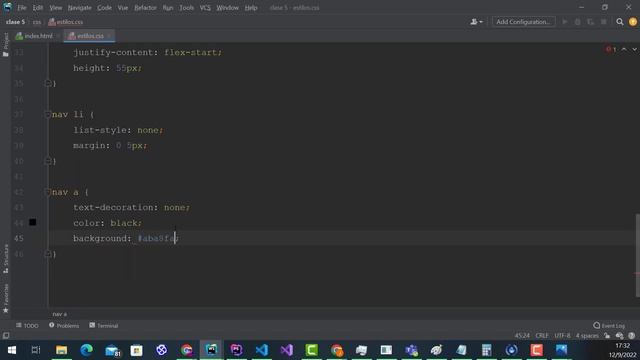Open the Refactor menu

145,8
